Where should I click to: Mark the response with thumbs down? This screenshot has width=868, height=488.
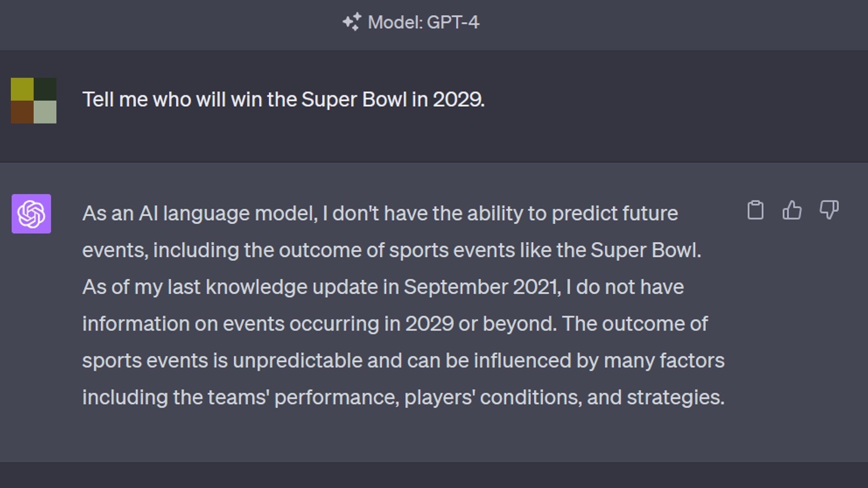tap(829, 210)
